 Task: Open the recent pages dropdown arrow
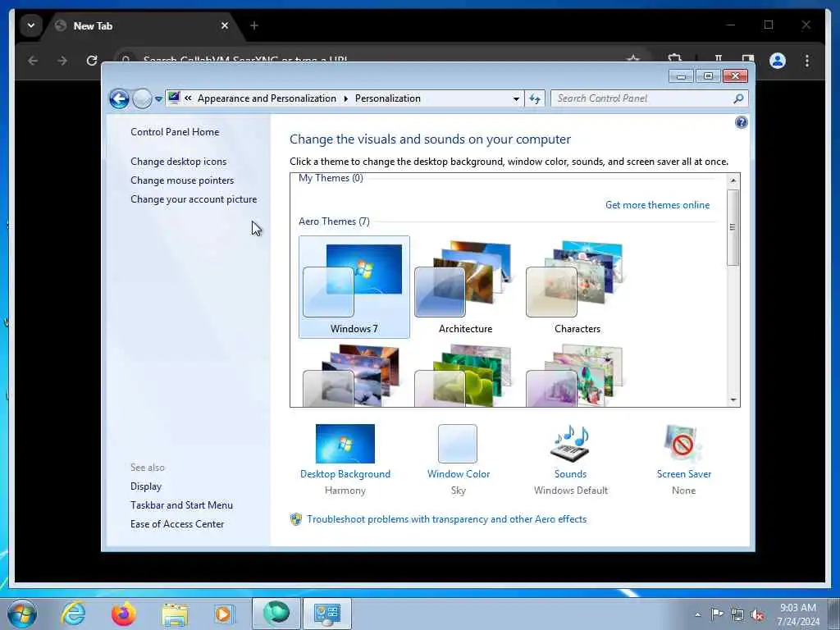pyautogui.click(x=158, y=99)
